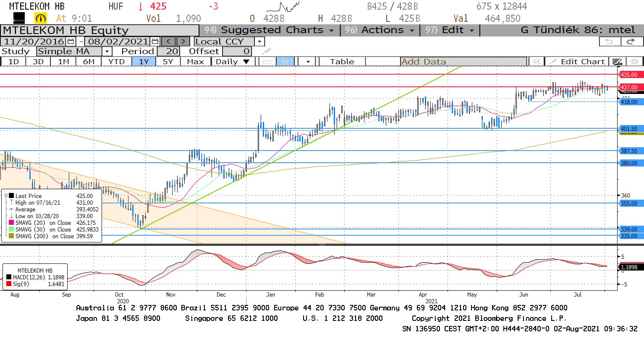Select the Max range tab

coord(195,61)
